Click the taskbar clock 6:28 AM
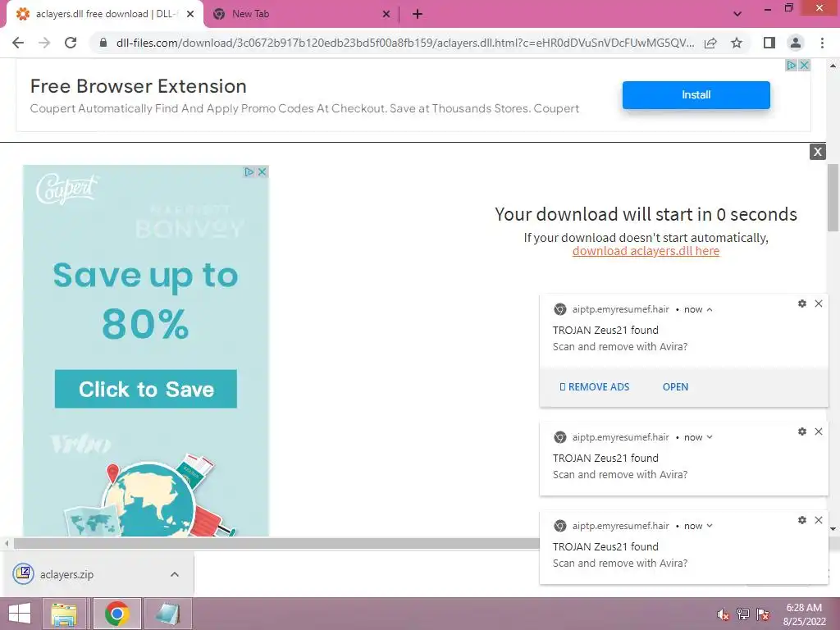The height and width of the screenshot is (630, 840). (x=804, y=608)
